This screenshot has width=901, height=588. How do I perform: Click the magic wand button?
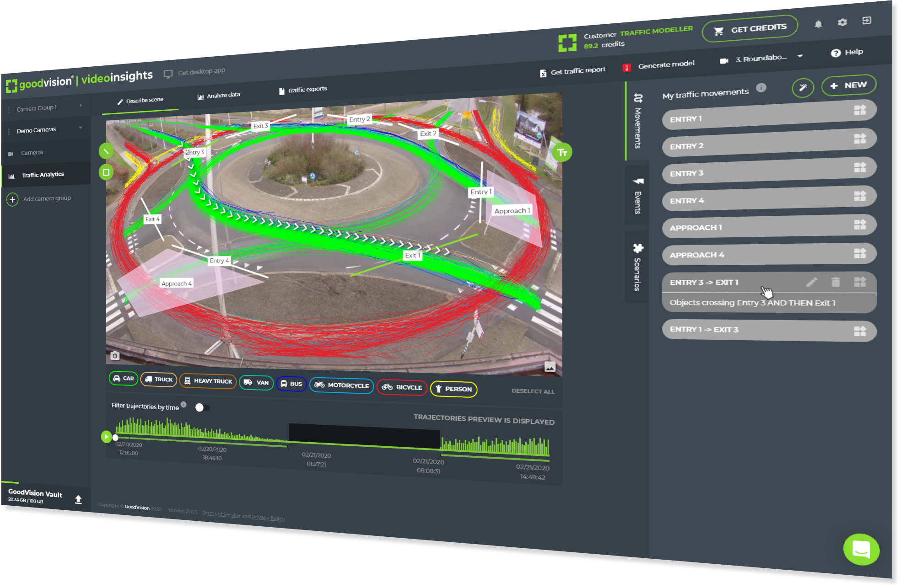(803, 88)
